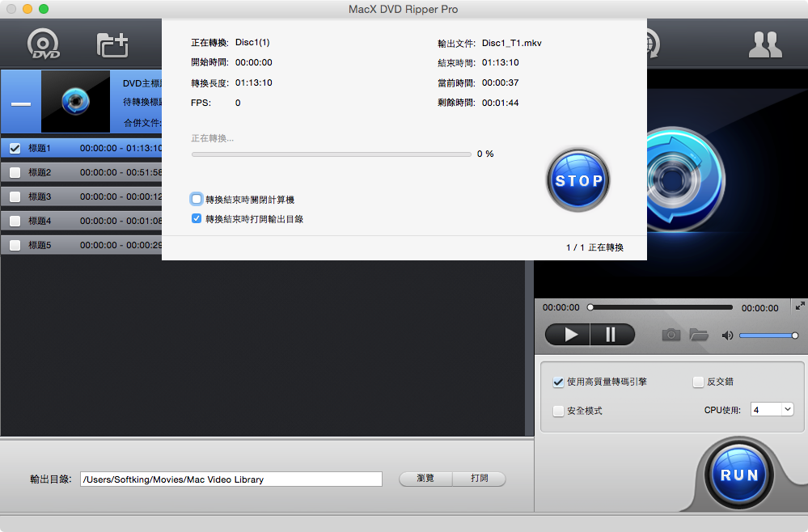Enable 轉換結束時關閉計算機 checkbox
Screen dimensions: 808x532
point(197,199)
